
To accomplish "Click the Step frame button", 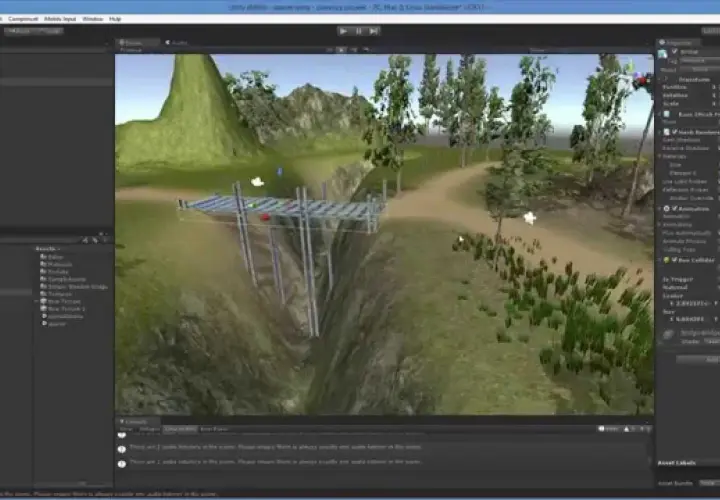I will [374, 31].
